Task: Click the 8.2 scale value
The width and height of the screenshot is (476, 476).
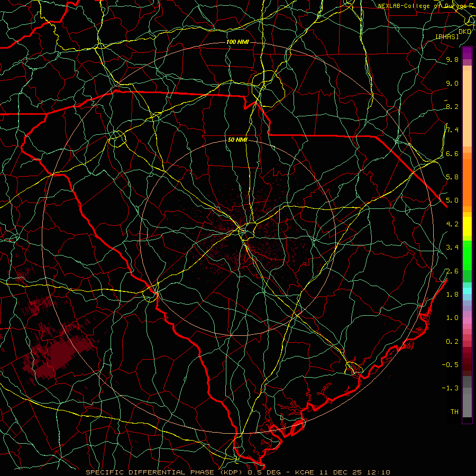Action: tap(452, 106)
